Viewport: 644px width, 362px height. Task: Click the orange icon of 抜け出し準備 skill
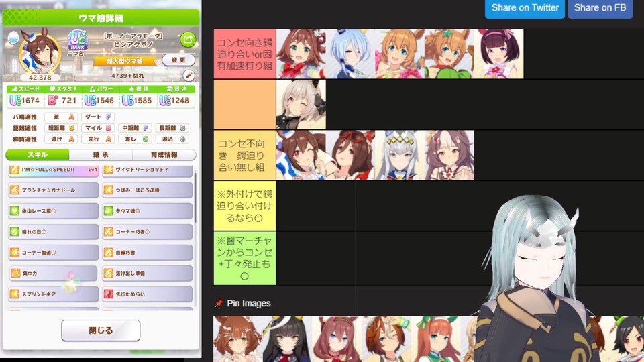point(109,274)
